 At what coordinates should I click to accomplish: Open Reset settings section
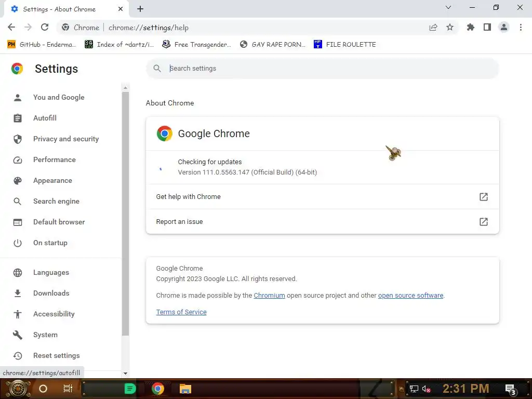tap(56, 355)
